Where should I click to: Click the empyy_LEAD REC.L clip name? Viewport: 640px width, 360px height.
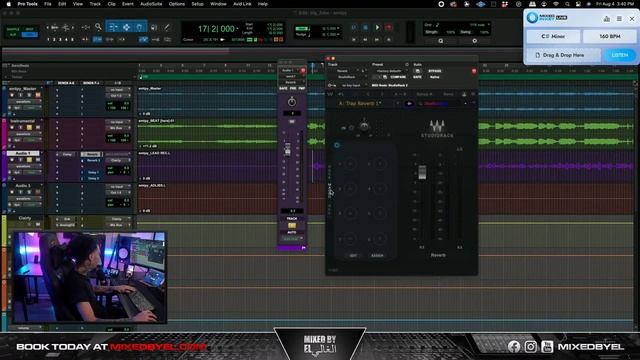154,153
